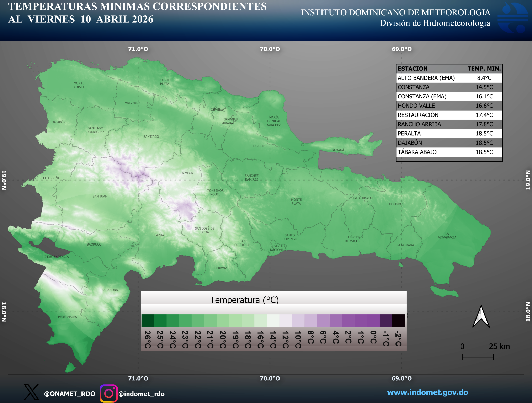Click the 25 km scale bar

click(x=478, y=357)
